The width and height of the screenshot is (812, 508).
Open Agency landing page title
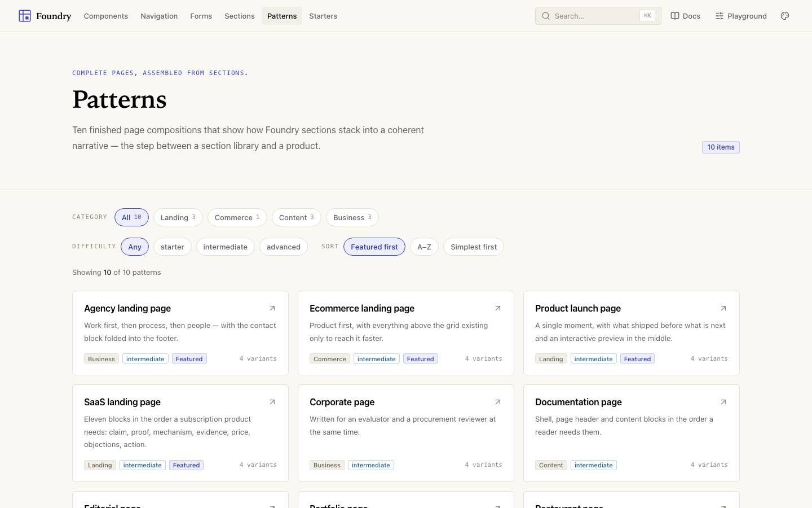[x=127, y=308]
